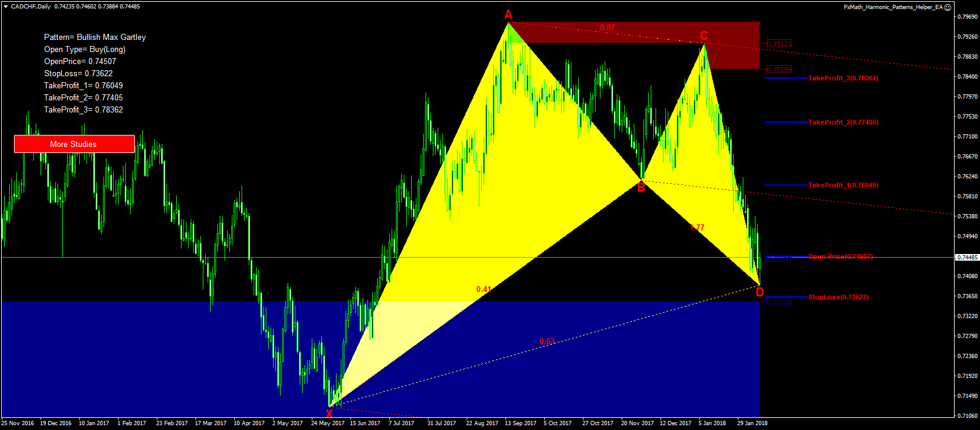The width and height of the screenshot is (980, 430).
Task: Click the EA smiley face icon
Action: (948, 7)
